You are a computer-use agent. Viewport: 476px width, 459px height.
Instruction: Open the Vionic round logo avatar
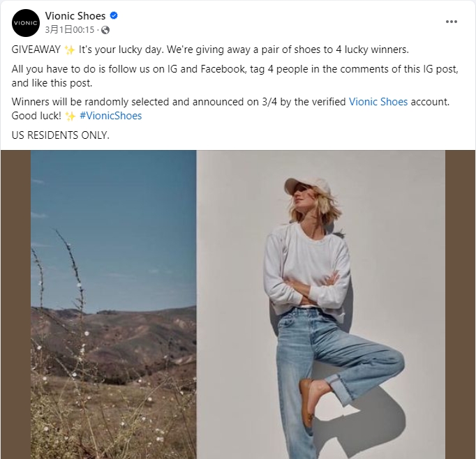point(26,23)
